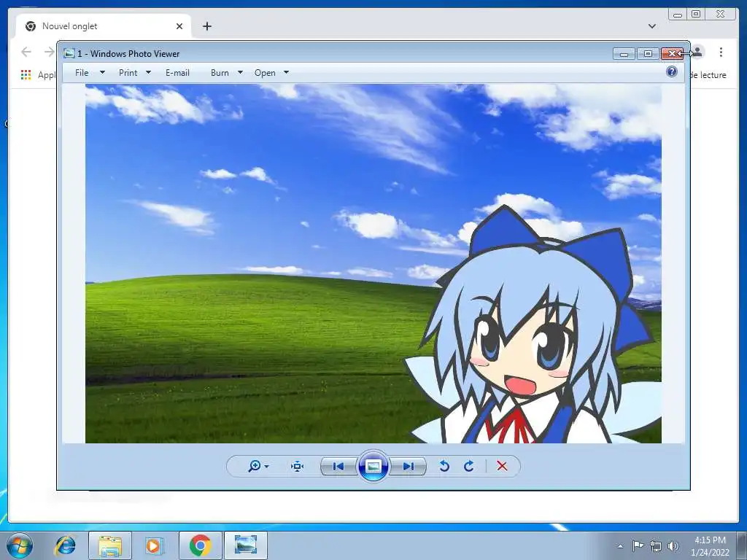Click the E-mail command
Viewport: 747px width, 560px height.
tap(177, 72)
